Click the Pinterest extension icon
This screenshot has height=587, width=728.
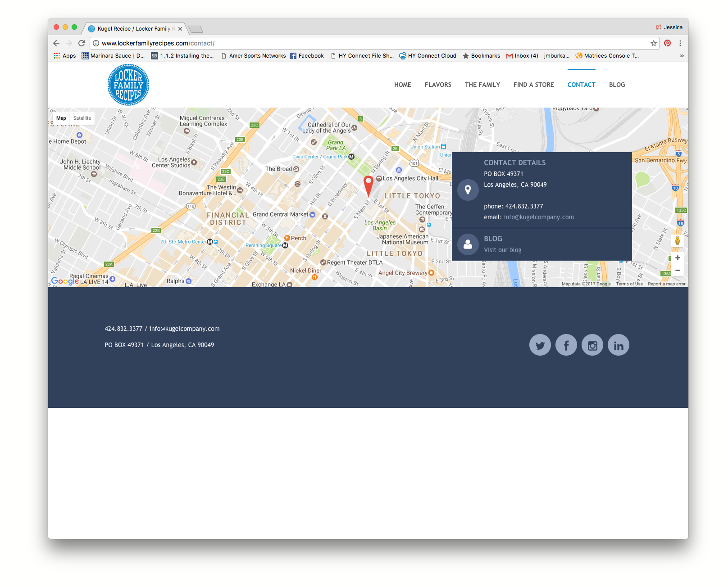(667, 43)
